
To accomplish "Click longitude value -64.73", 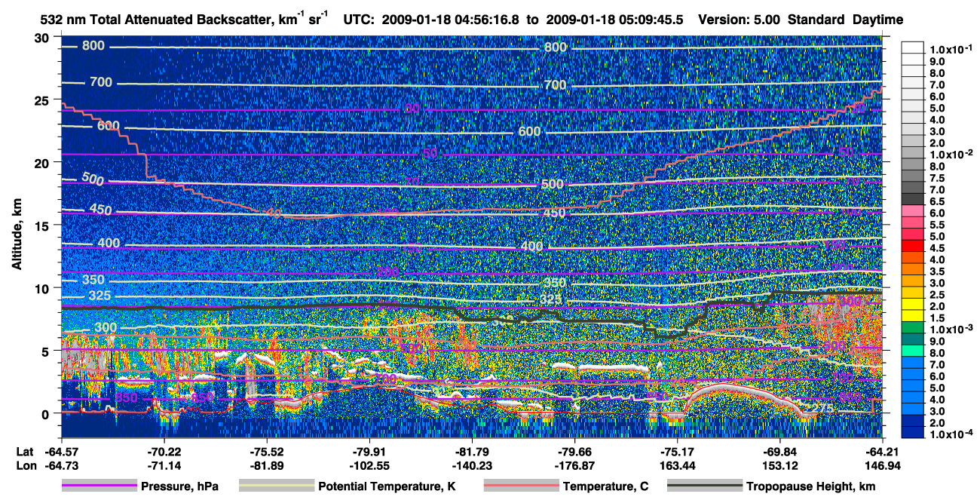I will click(62, 465).
